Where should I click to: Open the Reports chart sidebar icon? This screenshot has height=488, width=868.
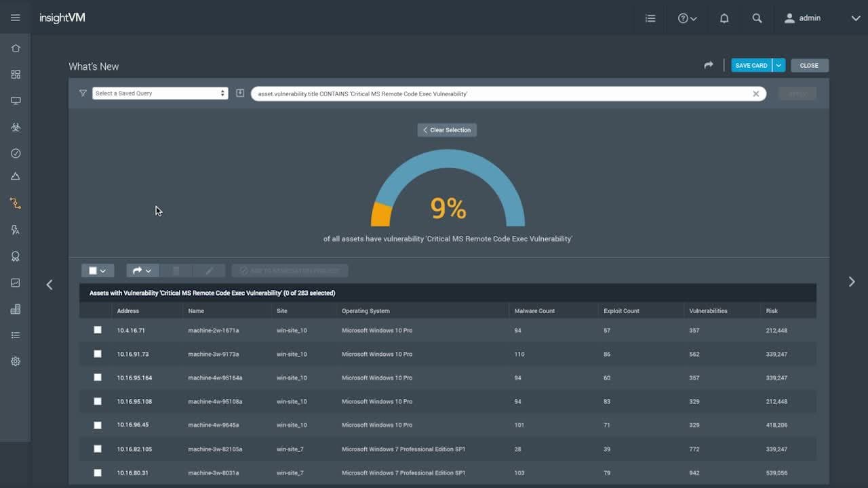click(16, 283)
